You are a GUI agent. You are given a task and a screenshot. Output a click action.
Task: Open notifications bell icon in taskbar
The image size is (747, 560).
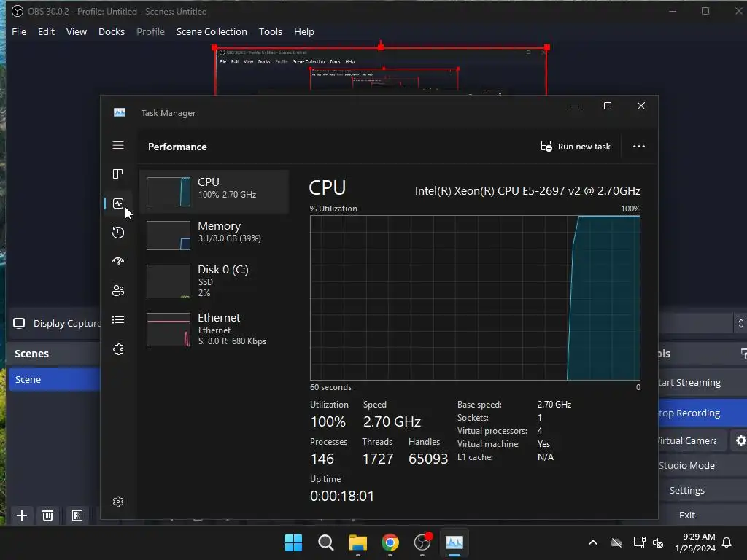(x=727, y=542)
